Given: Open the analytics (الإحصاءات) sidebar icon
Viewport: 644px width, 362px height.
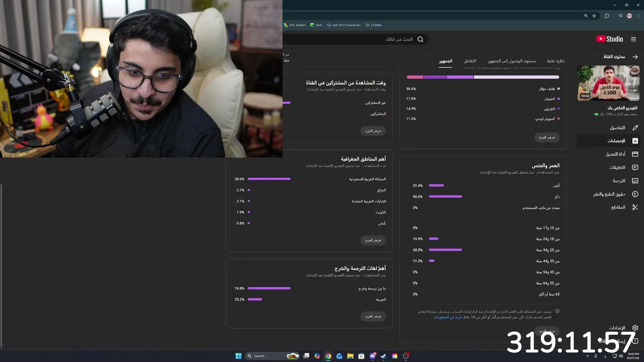Looking at the screenshot, I should (x=635, y=141).
